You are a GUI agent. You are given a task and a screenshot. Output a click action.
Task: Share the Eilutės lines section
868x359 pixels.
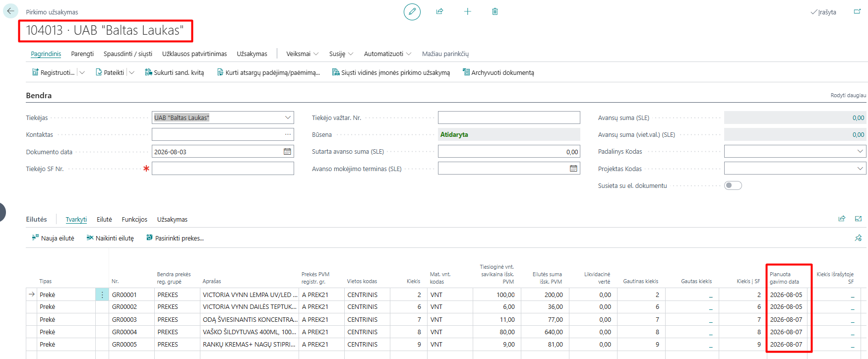click(x=842, y=219)
